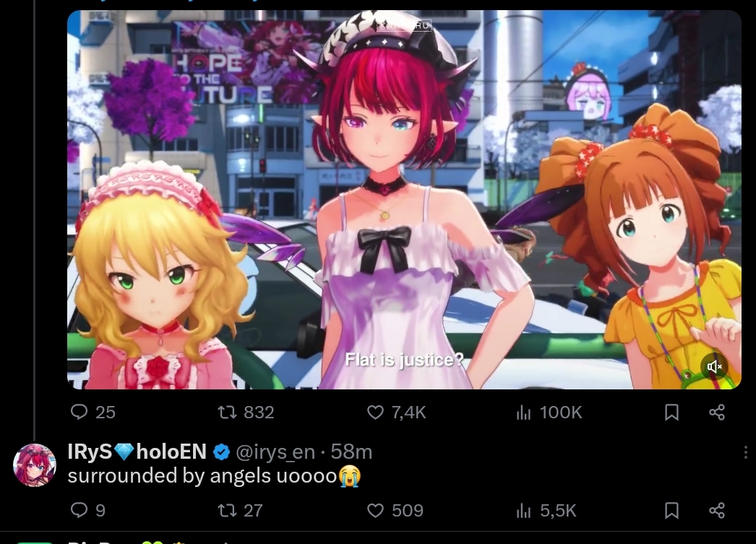756x544 pixels.
Task: View the 5,5K view count on IRyS's reply
Action: pyautogui.click(x=546, y=510)
